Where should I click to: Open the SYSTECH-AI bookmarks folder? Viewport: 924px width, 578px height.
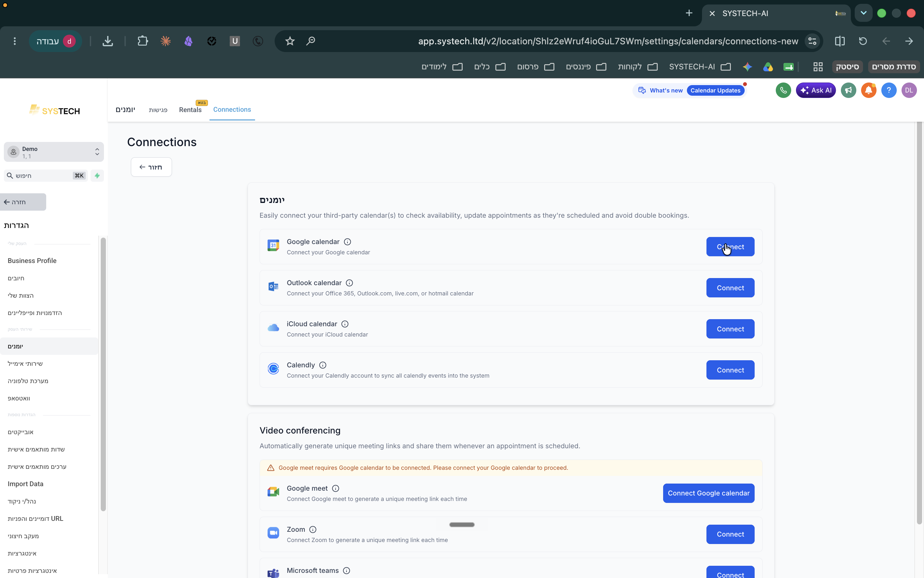point(700,67)
